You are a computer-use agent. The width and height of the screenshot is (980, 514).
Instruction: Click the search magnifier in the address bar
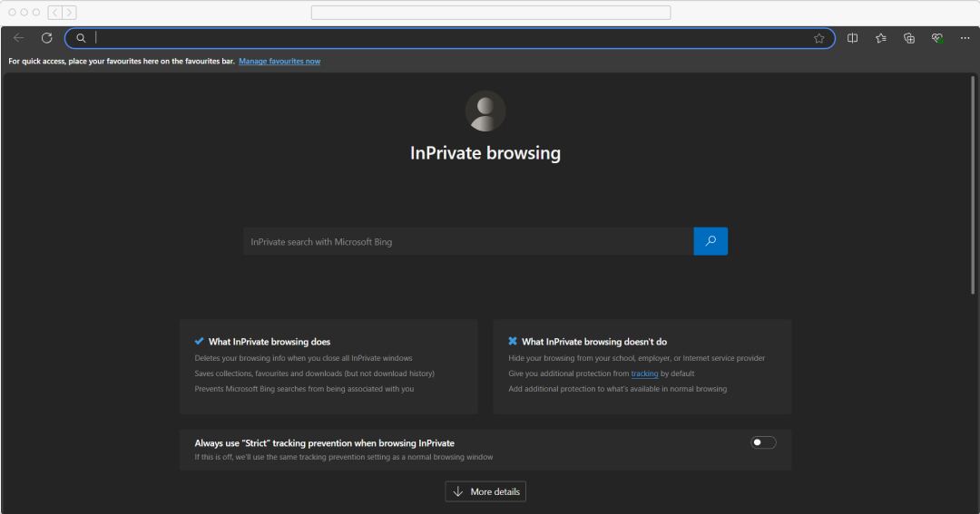pos(82,38)
